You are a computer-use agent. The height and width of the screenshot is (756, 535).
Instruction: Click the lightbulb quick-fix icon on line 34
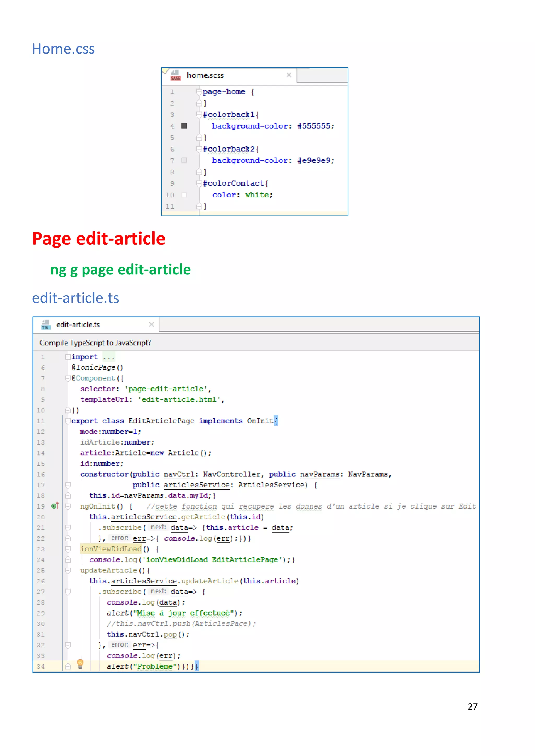point(80,664)
